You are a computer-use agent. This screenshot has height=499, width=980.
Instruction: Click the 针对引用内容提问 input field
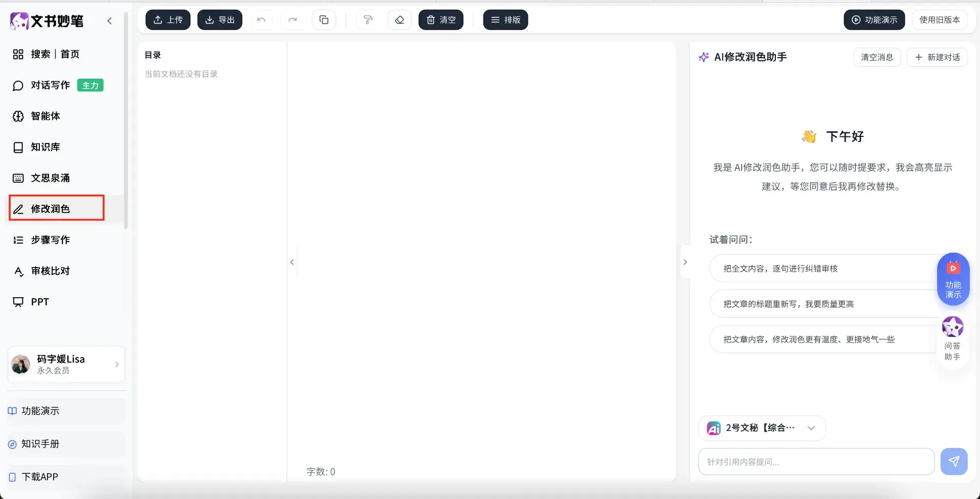[816, 462]
